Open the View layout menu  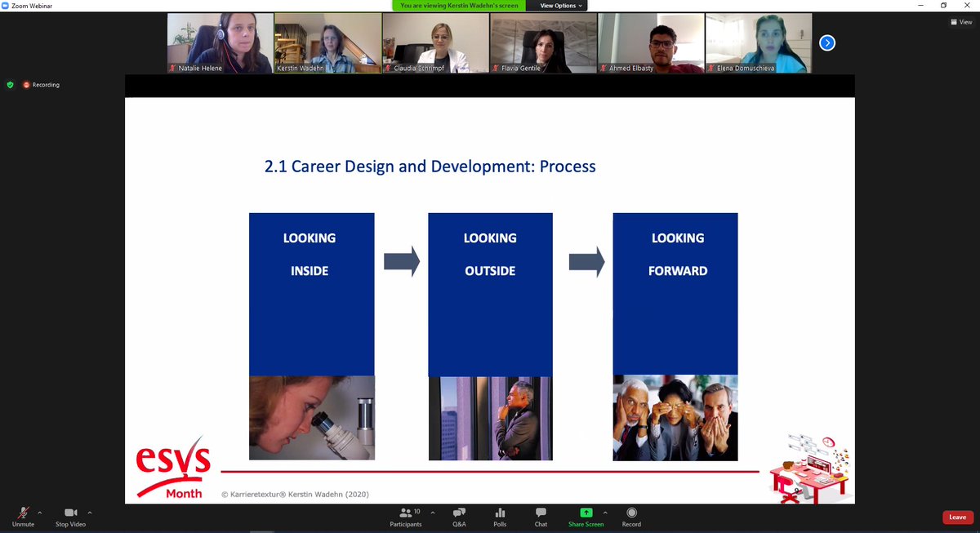click(x=961, y=22)
